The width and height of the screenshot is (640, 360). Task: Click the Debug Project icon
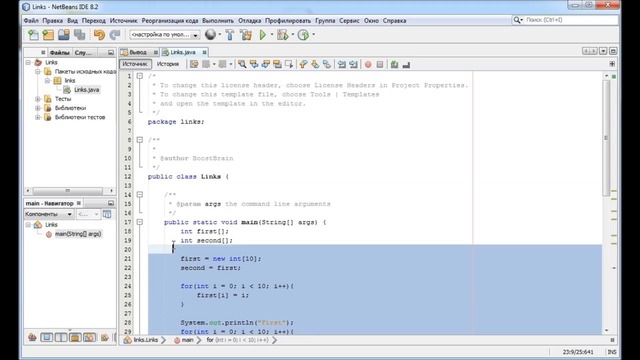tap(282, 35)
